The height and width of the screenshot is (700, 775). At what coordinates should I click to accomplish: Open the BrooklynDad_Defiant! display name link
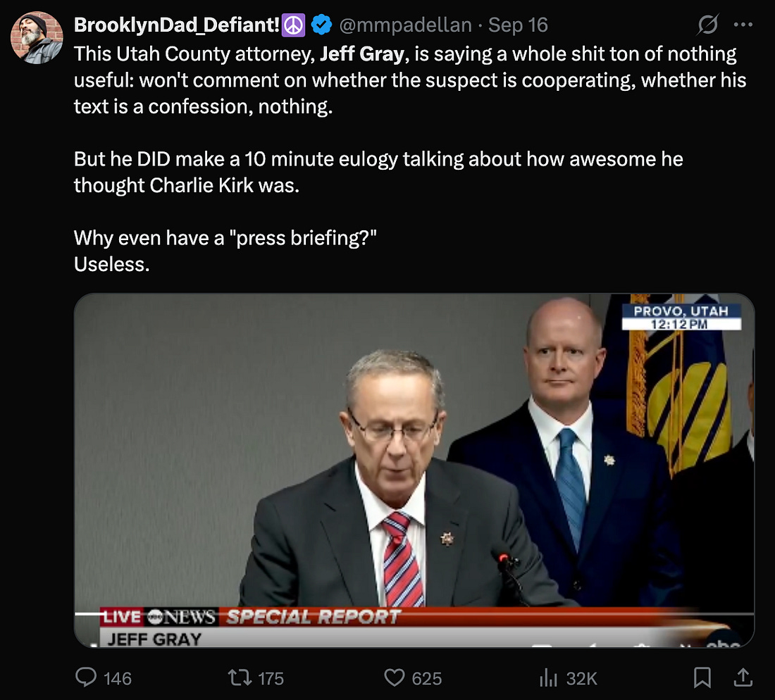(177, 25)
